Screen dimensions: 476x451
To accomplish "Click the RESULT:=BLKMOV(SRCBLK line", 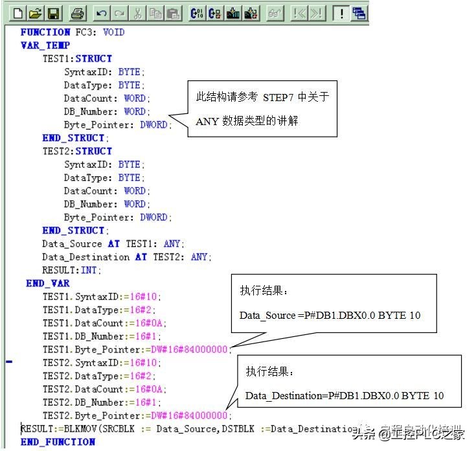I will pos(190,429).
